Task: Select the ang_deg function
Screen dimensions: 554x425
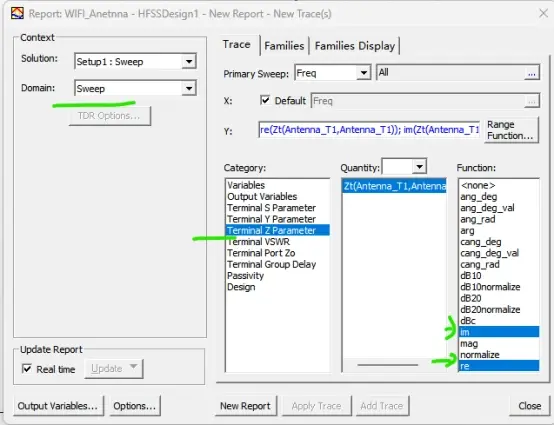Action: (479, 196)
